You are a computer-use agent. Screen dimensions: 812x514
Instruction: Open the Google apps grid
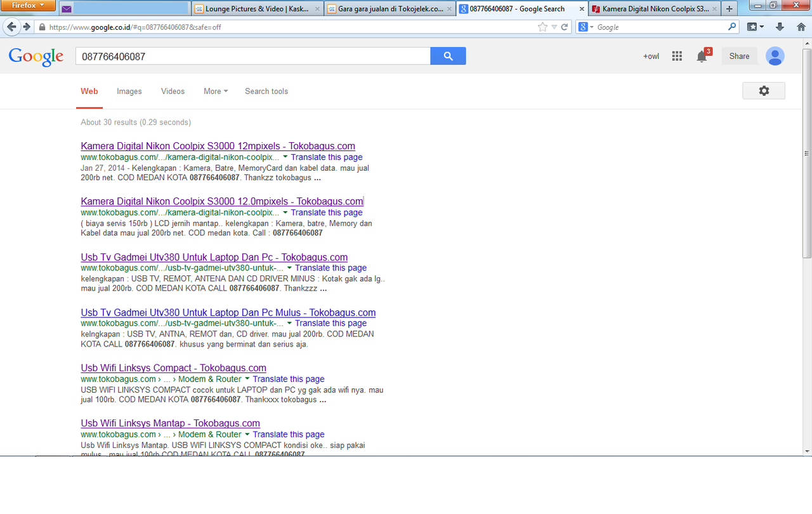(677, 56)
